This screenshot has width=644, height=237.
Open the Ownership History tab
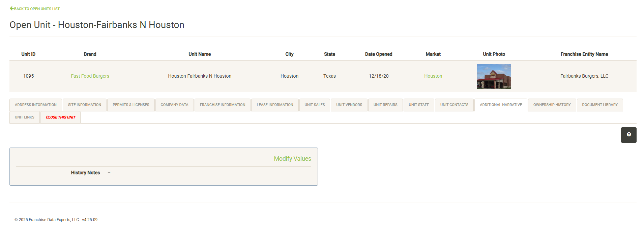coord(552,105)
